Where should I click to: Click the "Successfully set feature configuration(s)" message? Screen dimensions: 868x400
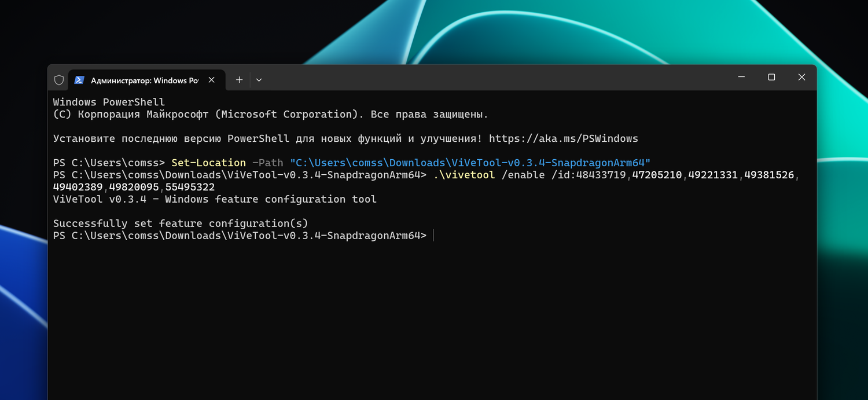click(181, 223)
